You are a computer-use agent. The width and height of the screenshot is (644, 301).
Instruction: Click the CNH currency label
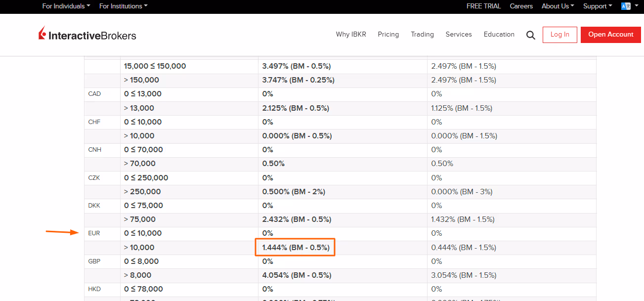pos(95,150)
